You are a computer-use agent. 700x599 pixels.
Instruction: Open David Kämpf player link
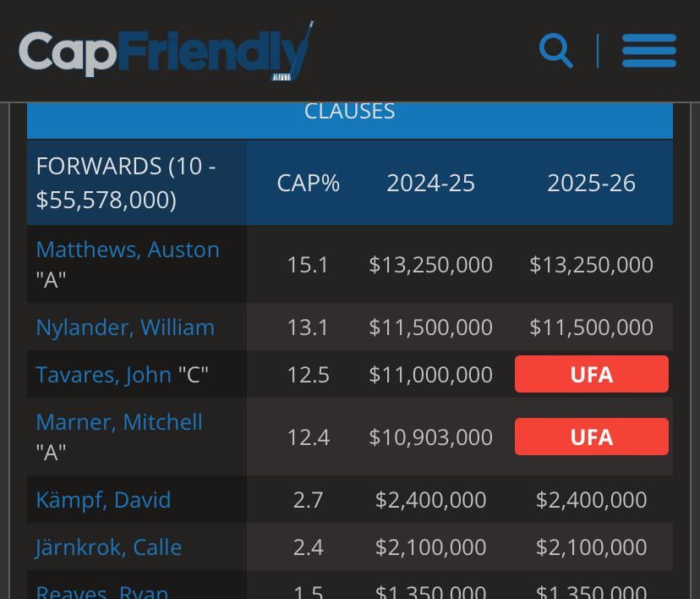click(x=103, y=500)
